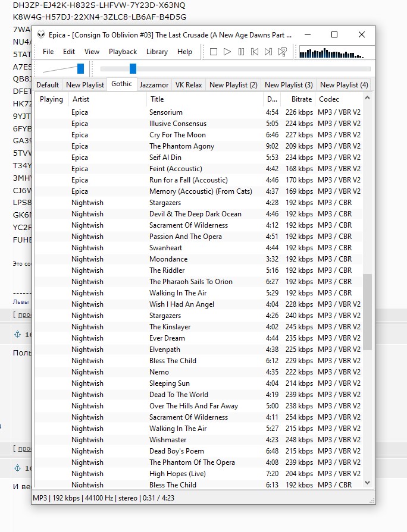Select the track Ever Dream
This screenshot has width=407, height=532.
tap(199, 338)
